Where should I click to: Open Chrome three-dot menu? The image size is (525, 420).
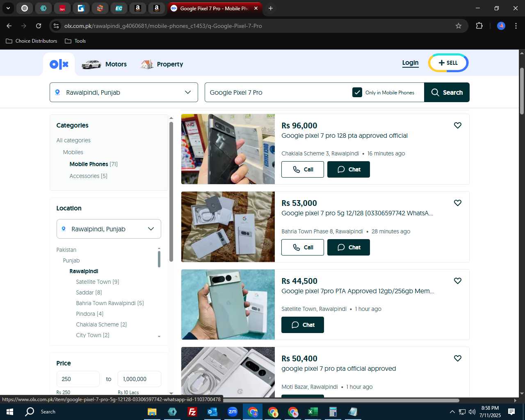tap(516, 26)
